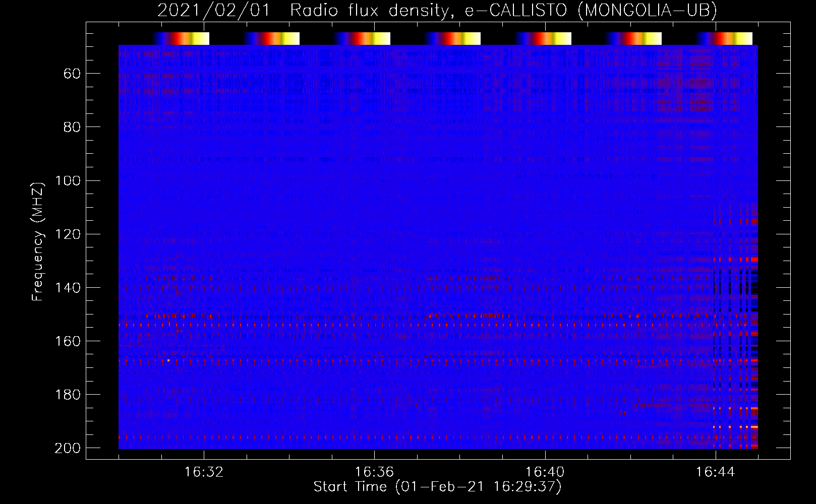
Task: Click the leftmost color scale bar
Action: point(181,39)
